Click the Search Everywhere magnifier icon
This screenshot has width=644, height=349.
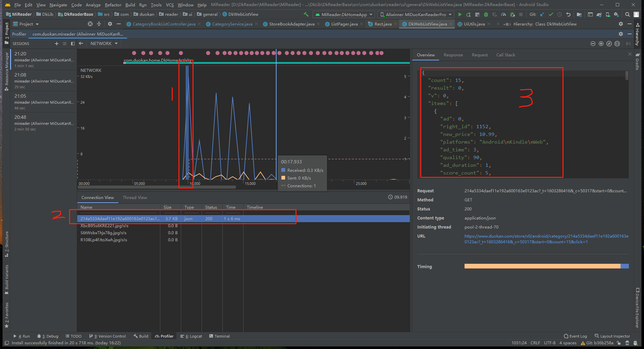(628, 14)
